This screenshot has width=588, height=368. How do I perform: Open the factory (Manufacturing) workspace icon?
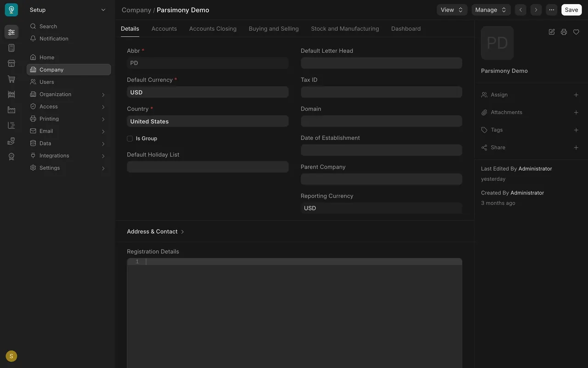(x=11, y=110)
